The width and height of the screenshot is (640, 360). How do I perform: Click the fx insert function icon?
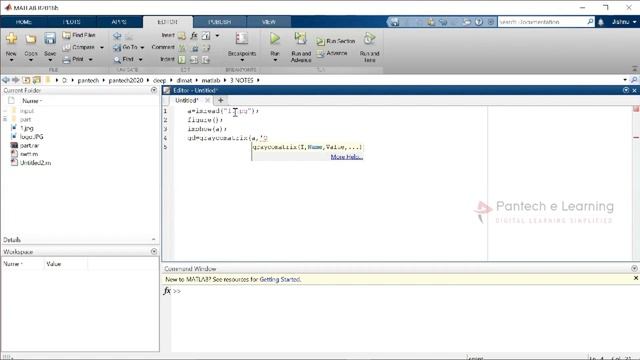[x=194, y=36]
